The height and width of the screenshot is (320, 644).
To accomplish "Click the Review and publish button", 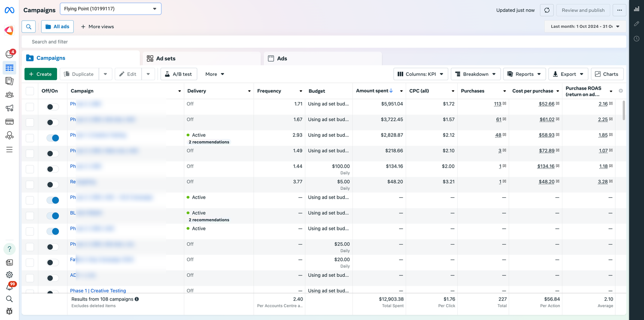I will 583,10.
